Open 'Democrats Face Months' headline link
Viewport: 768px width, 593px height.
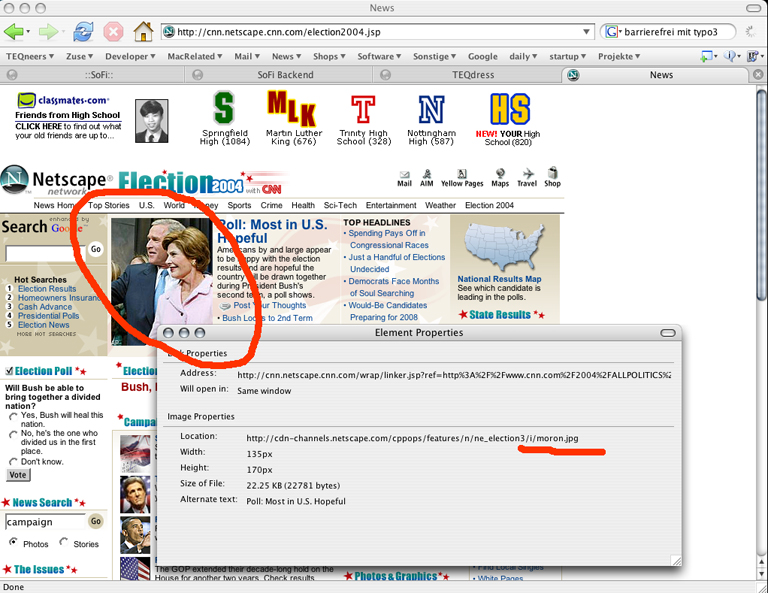click(394, 287)
